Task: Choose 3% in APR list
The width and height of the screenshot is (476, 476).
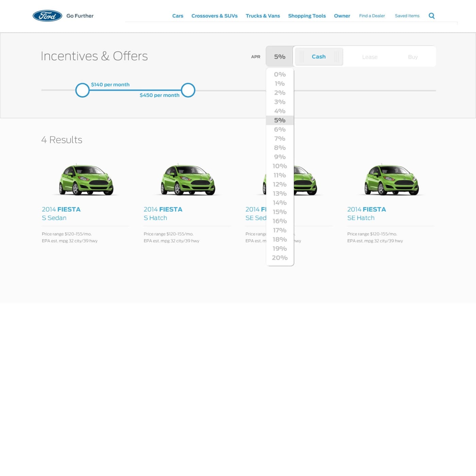Action: (280, 102)
